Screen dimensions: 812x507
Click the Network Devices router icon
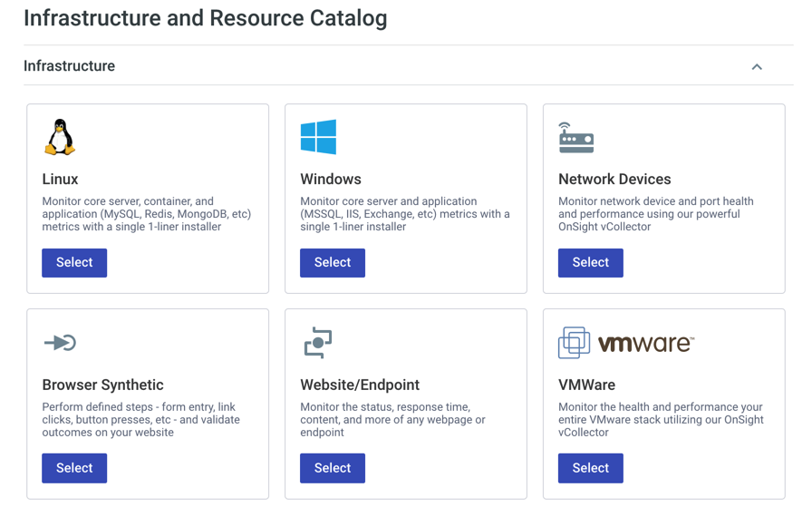coord(575,138)
